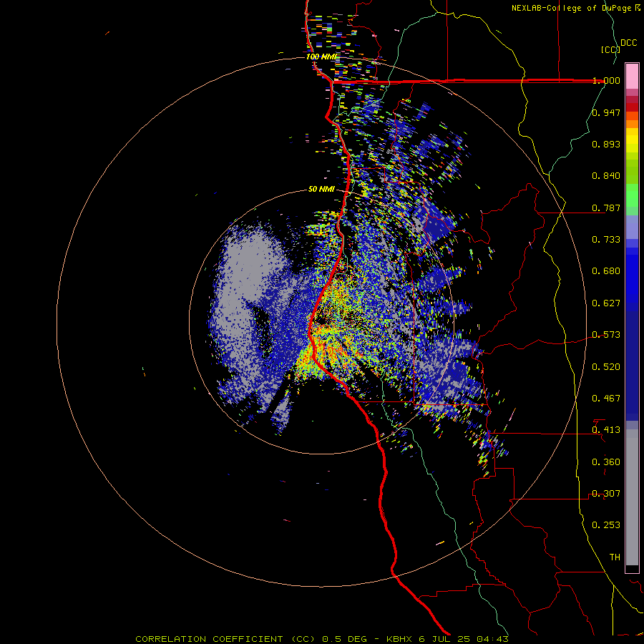Click the 0.893 color scale value
Image resolution: width=644 pixels, height=644 pixels.
coord(606,144)
